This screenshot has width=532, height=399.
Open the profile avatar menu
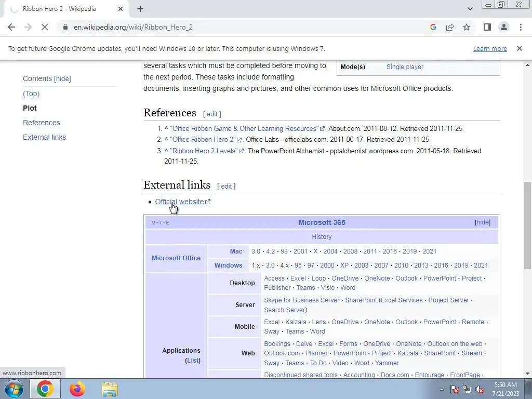(x=504, y=27)
